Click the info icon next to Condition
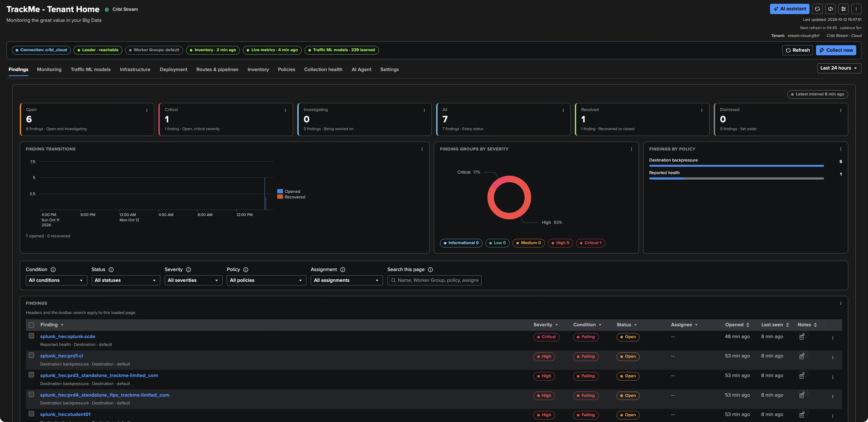The width and height of the screenshot is (868, 422). [x=53, y=270]
